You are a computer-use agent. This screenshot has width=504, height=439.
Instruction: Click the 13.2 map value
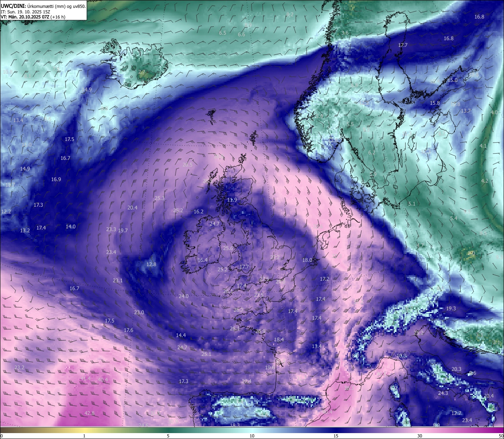click(x=25, y=230)
